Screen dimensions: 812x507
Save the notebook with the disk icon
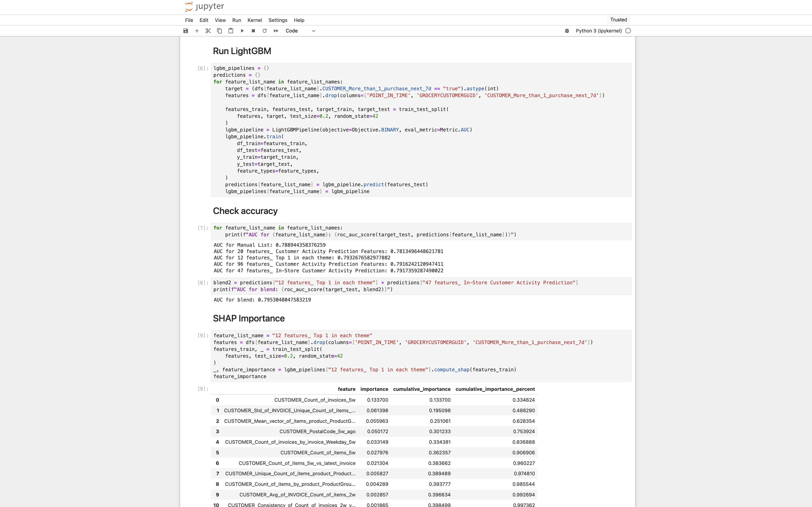point(186,31)
